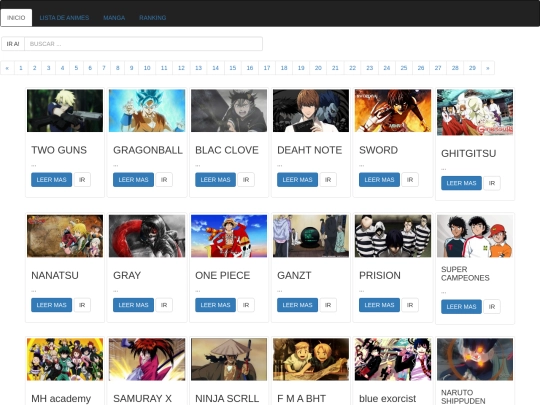
Task: Open the SWORD thumbnail image
Action: tap(393, 111)
